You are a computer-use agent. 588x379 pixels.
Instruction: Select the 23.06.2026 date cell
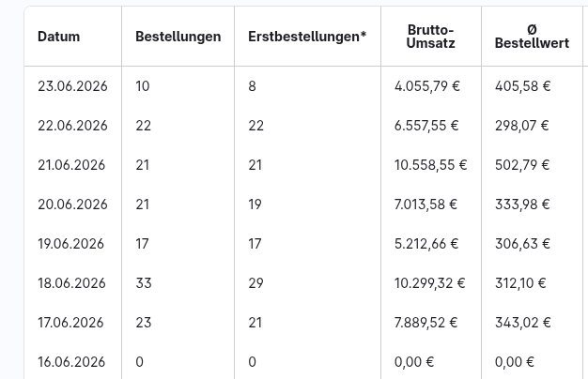[72, 86]
